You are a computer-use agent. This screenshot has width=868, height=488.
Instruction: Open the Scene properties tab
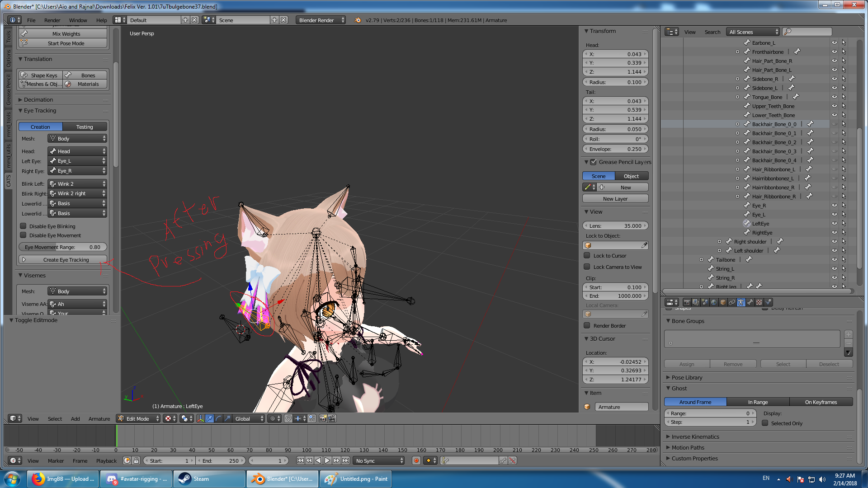705,302
